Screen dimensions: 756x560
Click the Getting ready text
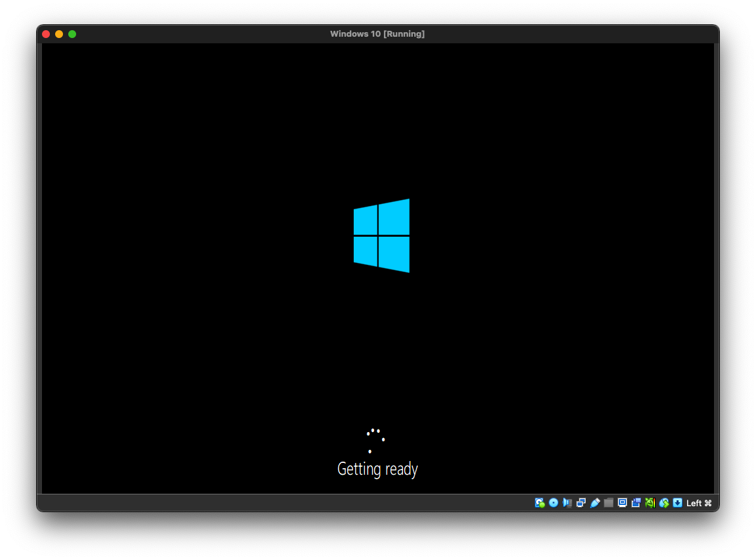pyautogui.click(x=377, y=469)
